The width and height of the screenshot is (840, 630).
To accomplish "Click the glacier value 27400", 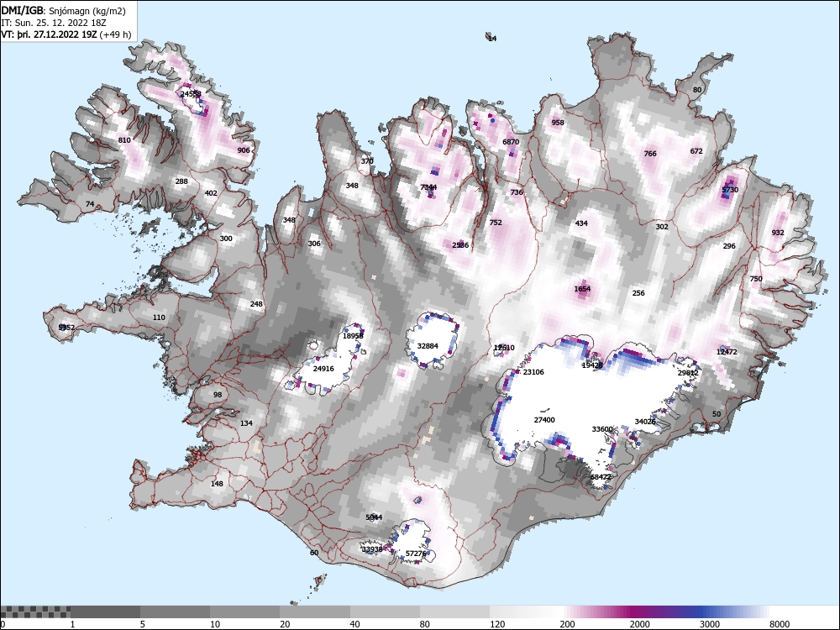I will pos(544,421).
